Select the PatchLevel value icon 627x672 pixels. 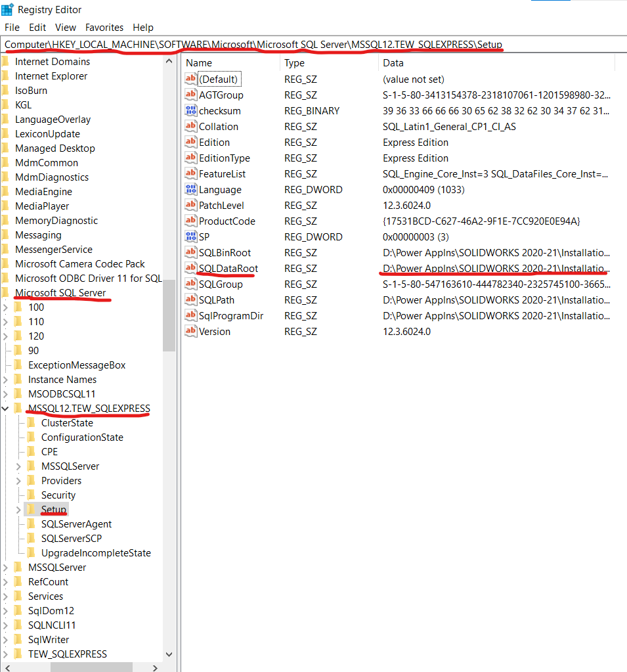(x=190, y=206)
